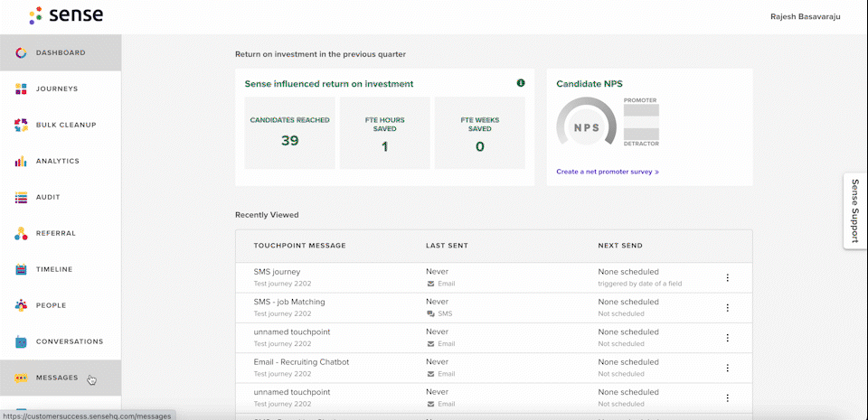Select Analytics menu label
868x420 pixels.
point(58,162)
